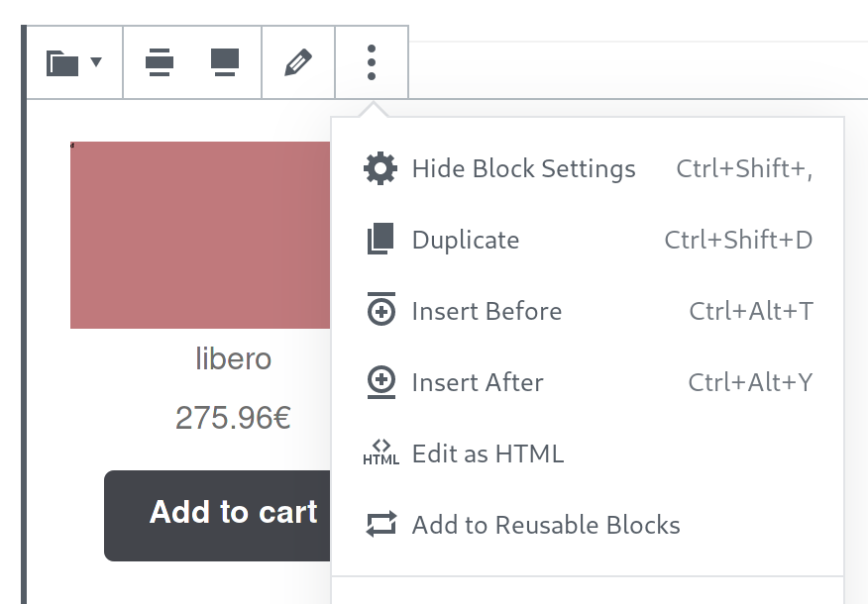868x604 pixels.
Task: Open the block type switcher dropdown
Action: coord(74,62)
